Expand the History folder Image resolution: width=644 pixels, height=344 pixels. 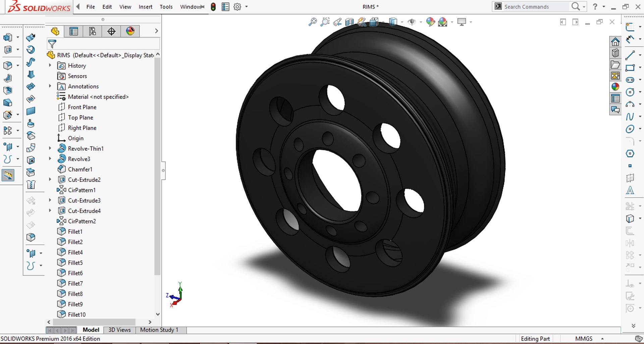[x=50, y=65]
